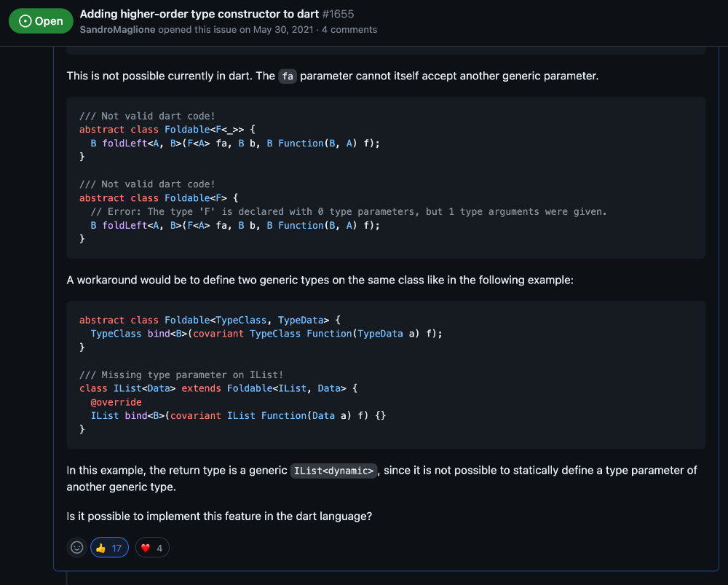
Task: Open the SandroMaglione author profile link
Action: pos(116,30)
